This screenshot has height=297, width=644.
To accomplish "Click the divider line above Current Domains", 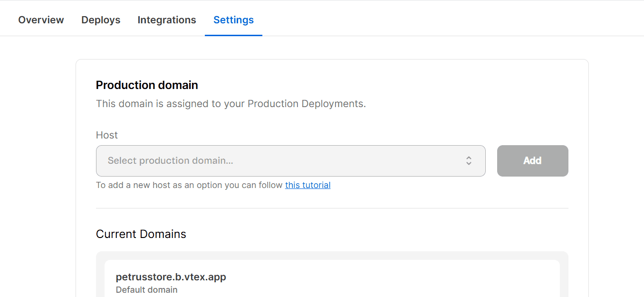I will tap(332, 208).
